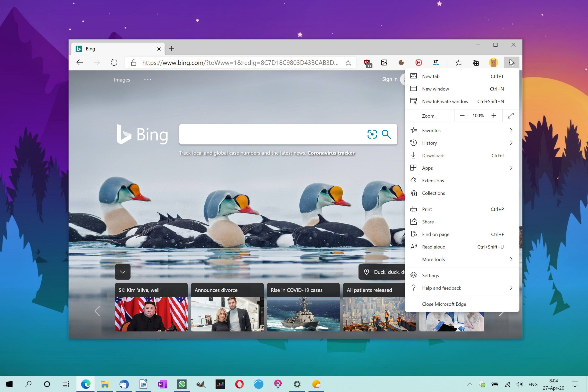
Task: Decrease zoom with the minus button
Action: [x=462, y=116]
